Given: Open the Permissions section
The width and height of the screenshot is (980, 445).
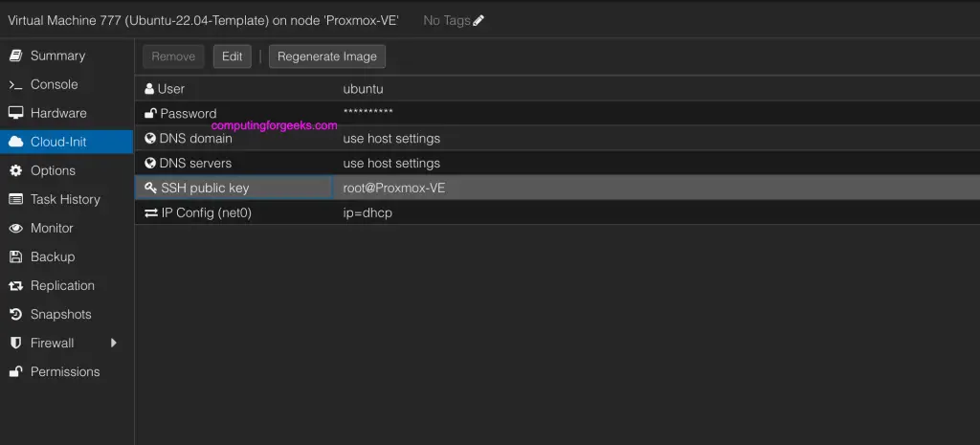Looking at the screenshot, I should pyautogui.click(x=66, y=372).
